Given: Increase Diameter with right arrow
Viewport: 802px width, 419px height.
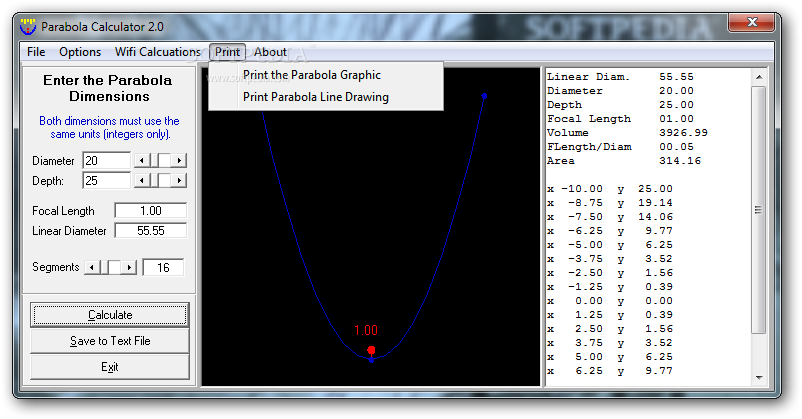Looking at the screenshot, I should [179, 161].
